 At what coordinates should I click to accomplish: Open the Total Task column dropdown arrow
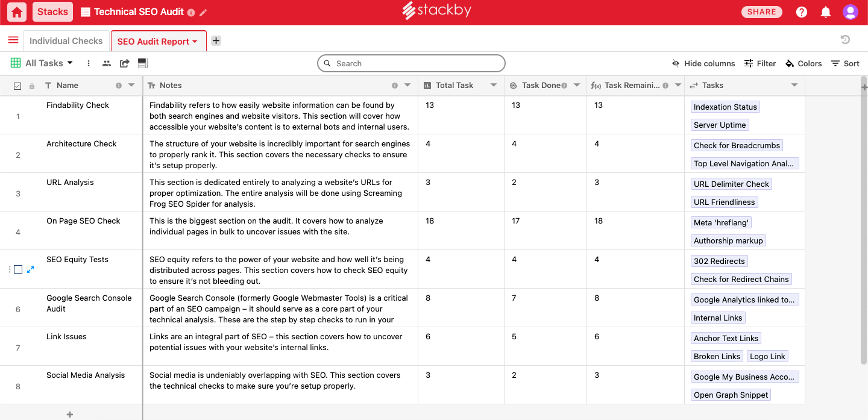[x=494, y=86]
